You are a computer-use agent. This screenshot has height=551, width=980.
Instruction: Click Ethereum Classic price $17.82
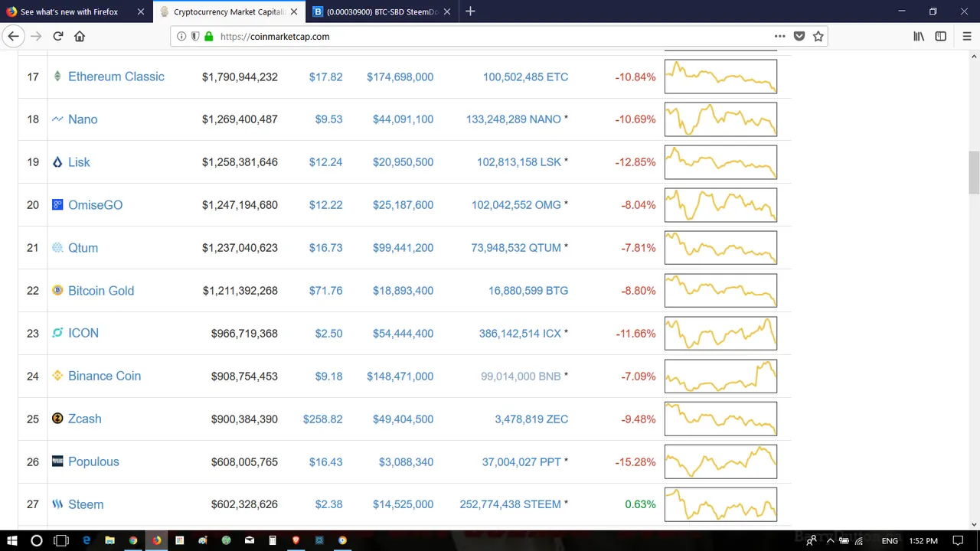(x=325, y=77)
